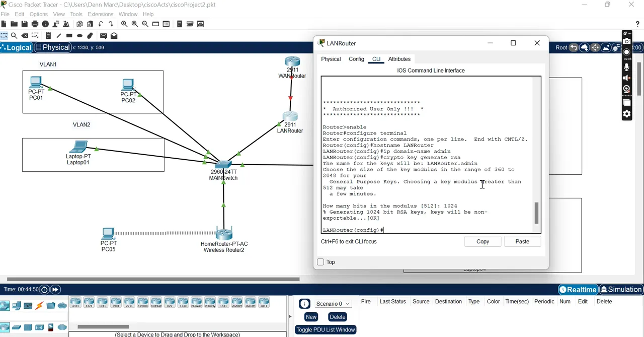This screenshot has height=337, width=644.
Task: Select the Draw Freeform tool
Action: (x=90, y=36)
